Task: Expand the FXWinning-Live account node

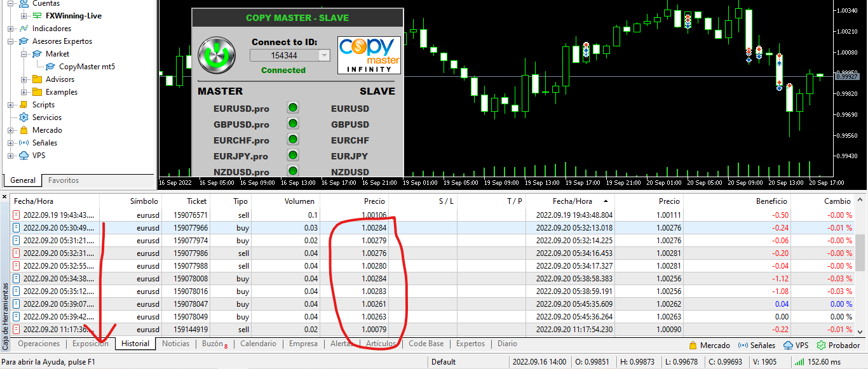Action: [24, 16]
